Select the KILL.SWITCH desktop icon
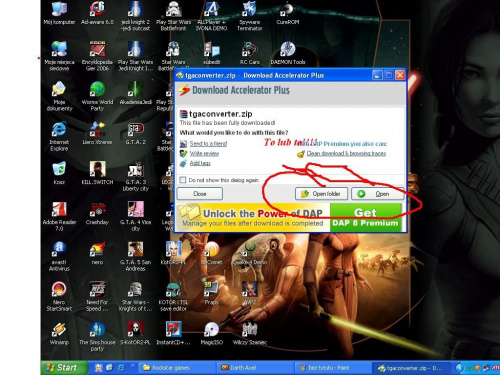The image size is (500, 375). [x=97, y=173]
